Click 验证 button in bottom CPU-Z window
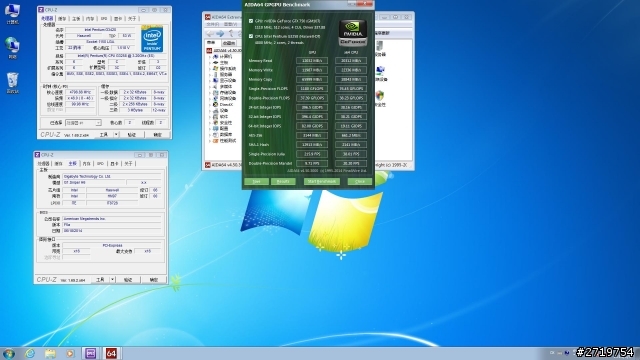The width and height of the screenshot is (640, 360). pyautogui.click(x=128, y=280)
